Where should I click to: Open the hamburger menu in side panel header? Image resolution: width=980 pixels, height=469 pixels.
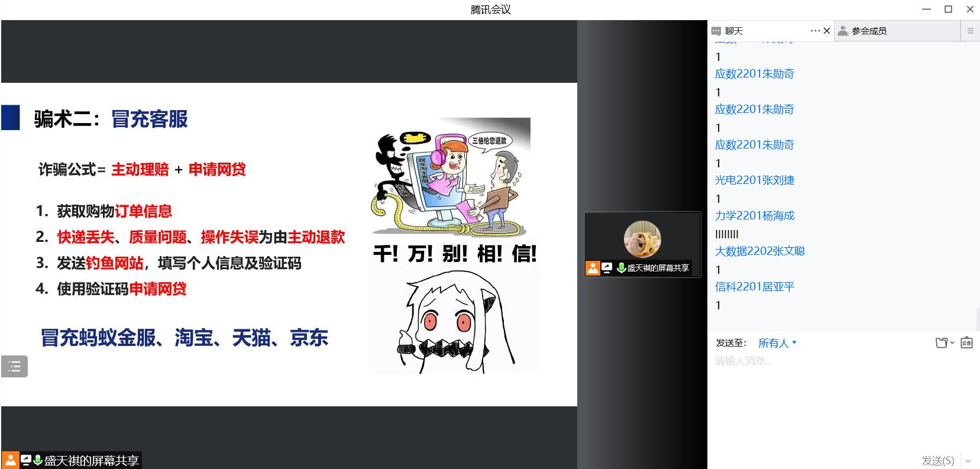click(970, 31)
